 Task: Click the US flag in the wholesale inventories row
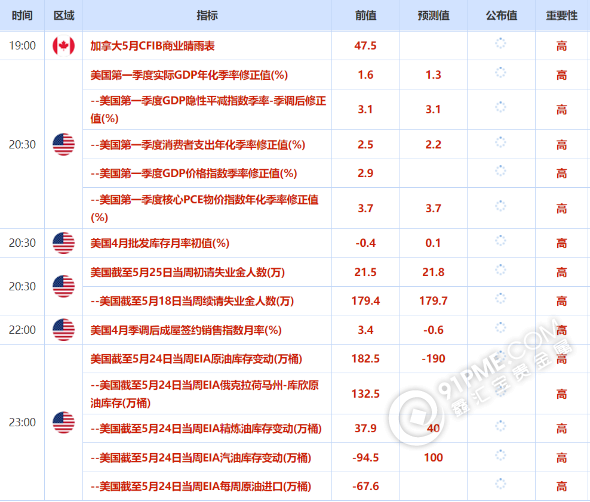[x=64, y=243]
